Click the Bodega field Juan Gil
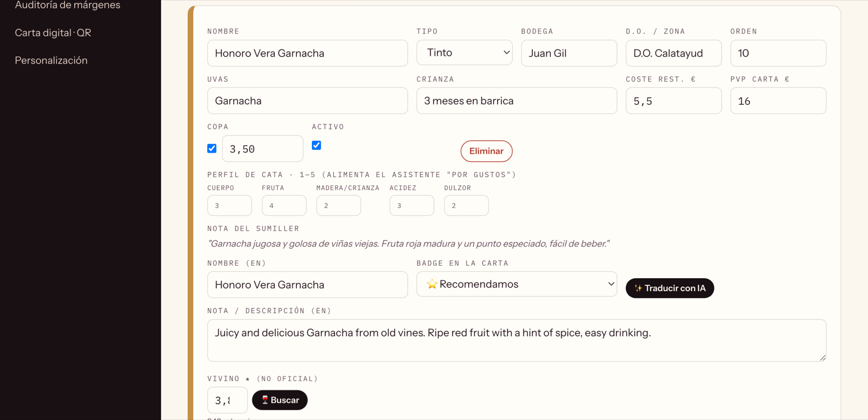The image size is (868, 420). (x=569, y=53)
